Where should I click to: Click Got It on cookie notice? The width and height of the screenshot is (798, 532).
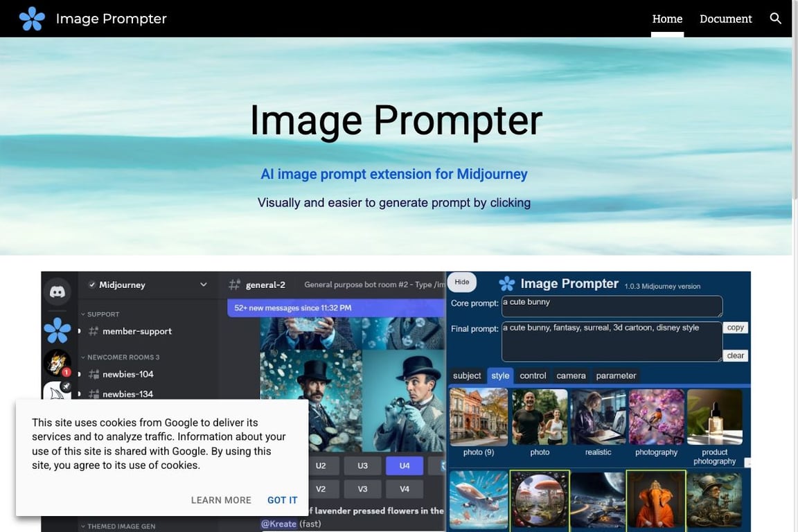click(283, 500)
